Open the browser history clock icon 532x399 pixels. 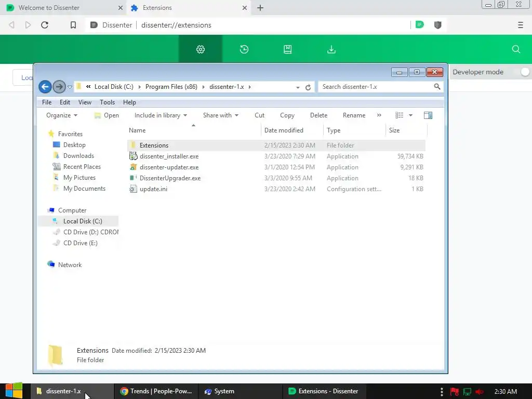tap(244, 49)
